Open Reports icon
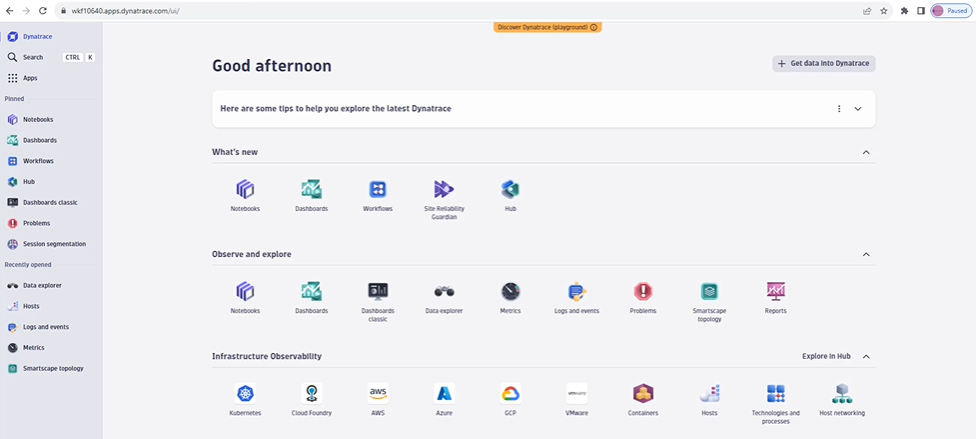The image size is (976, 439). click(x=776, y=291)
